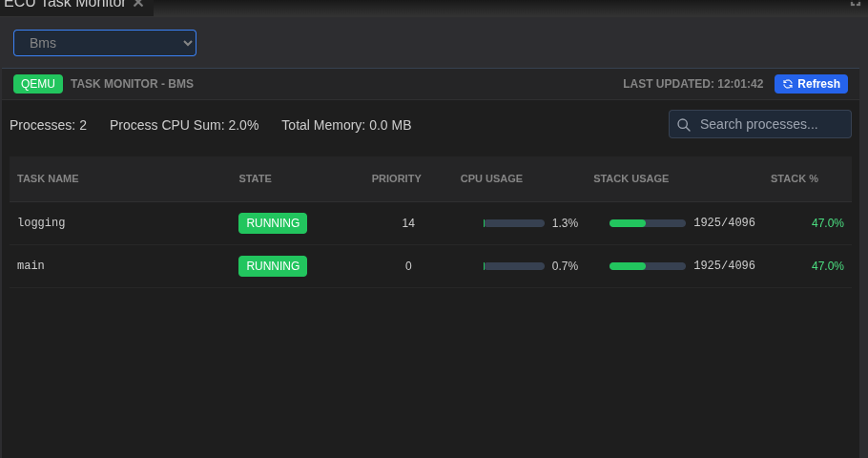Close the ECU Task Monitor tab
The image size is (868, 458).
138,3
